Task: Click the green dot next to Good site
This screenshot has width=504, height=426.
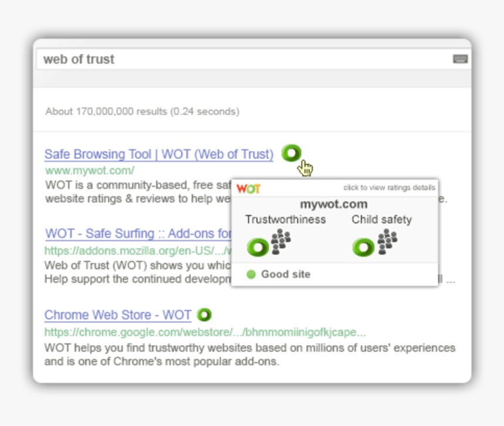Action: [x=251, y=274]
